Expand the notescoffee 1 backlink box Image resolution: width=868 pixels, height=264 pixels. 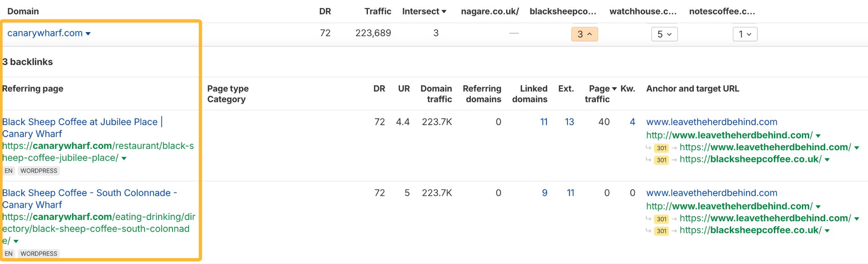745,34
